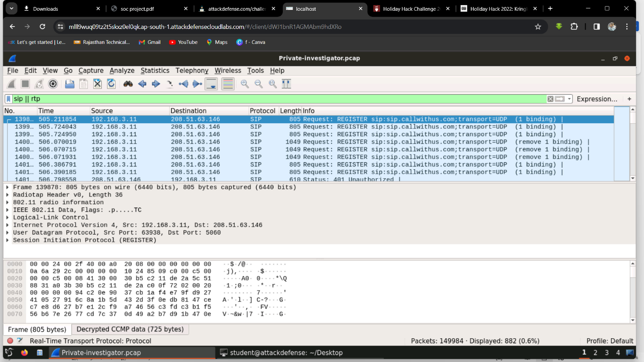Open the display filter history dropdown
Screen dimensions: 644x362
pyautogui.click(x=569, y=99)
